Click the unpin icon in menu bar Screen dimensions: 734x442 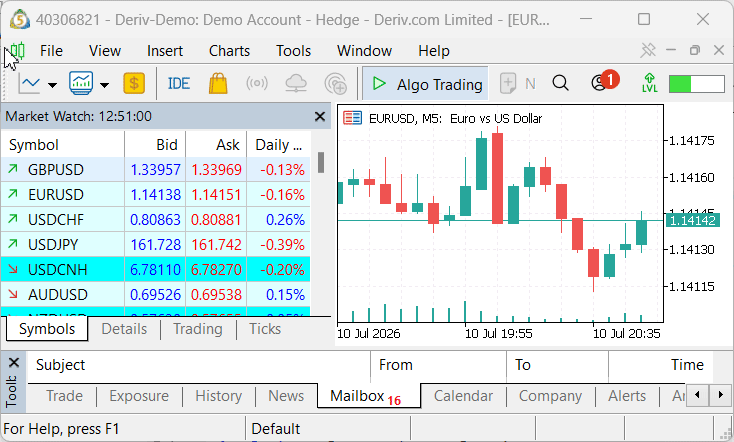648,50
